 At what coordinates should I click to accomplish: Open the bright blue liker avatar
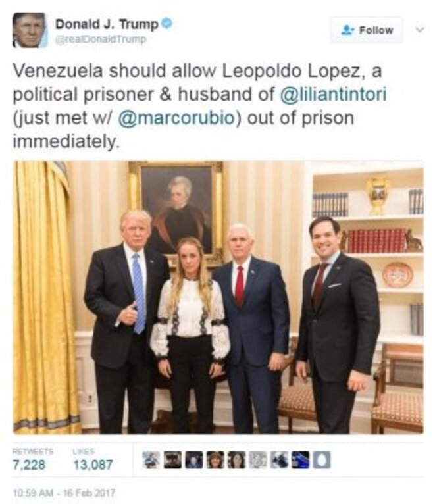point(301,460)
